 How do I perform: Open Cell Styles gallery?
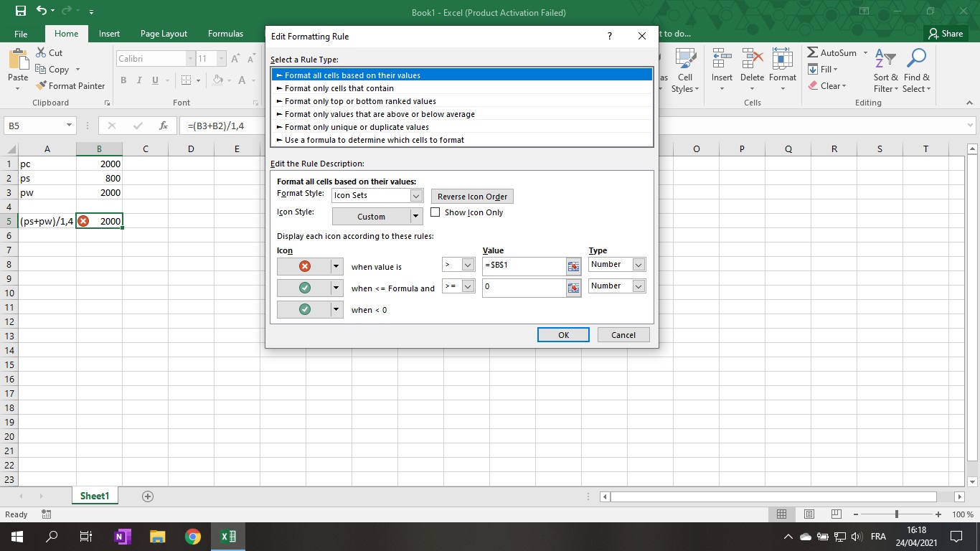(x=684, y=71)
